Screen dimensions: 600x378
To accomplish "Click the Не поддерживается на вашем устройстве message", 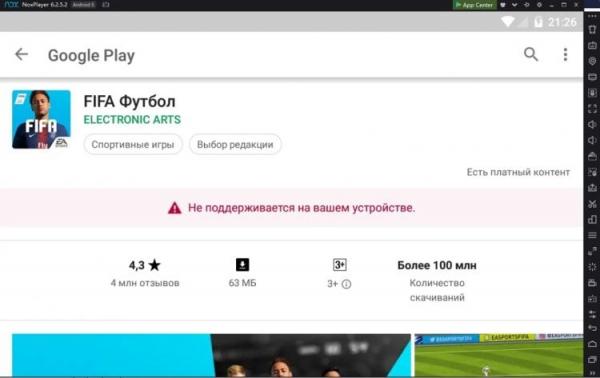I will click(x=302, y=208).
